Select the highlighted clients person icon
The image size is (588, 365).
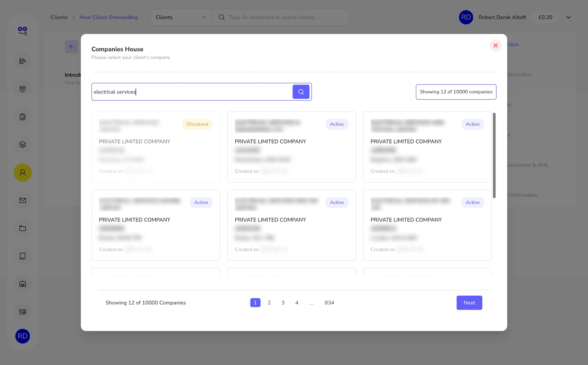point(23,172)
